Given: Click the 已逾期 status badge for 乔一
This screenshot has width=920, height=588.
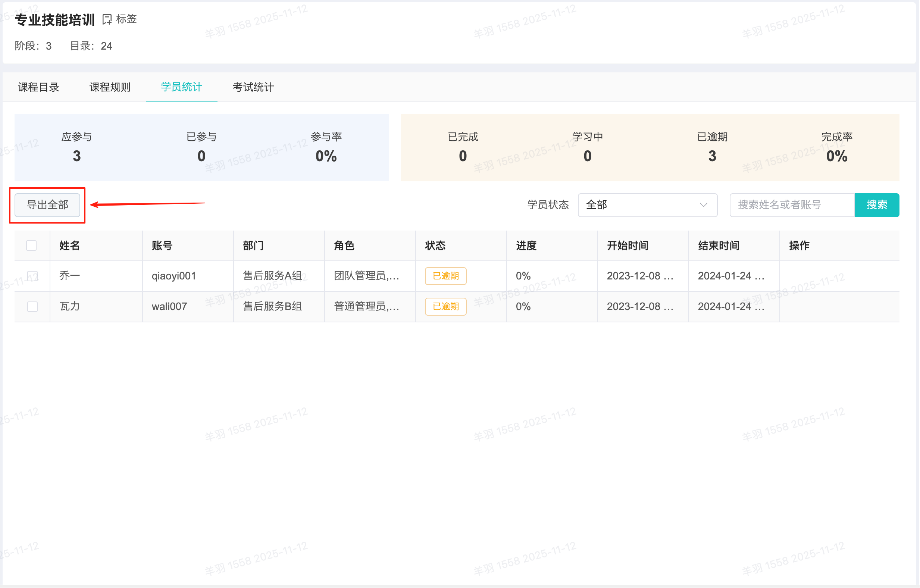Looking at the screenshot, I should (445, 276).
